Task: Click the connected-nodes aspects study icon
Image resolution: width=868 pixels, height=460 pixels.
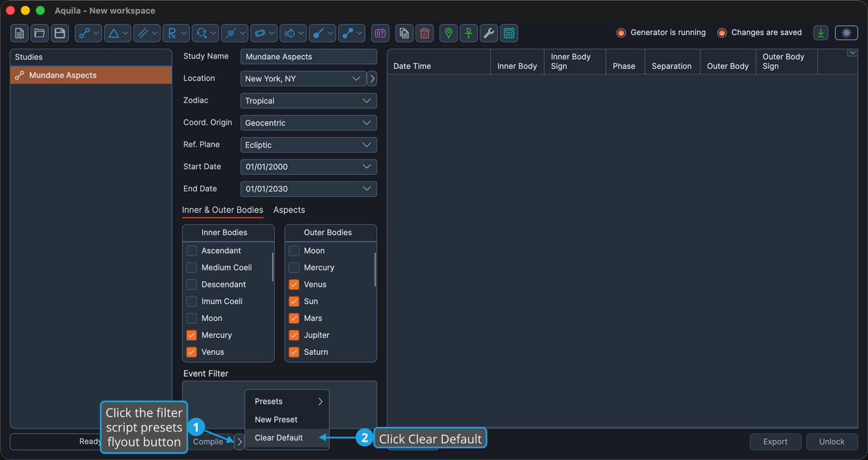Action: tap(88, 33)
